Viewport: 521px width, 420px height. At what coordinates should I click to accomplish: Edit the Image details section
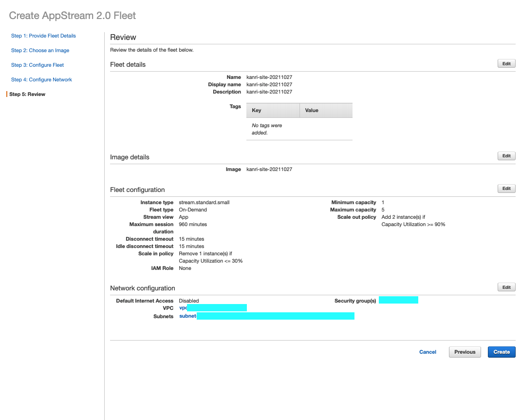pos(506,155)
